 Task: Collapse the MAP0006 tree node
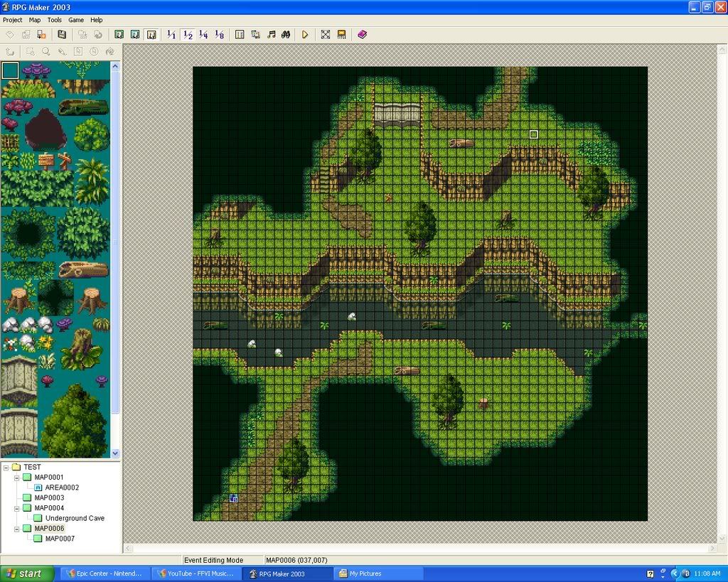[17, 529]
